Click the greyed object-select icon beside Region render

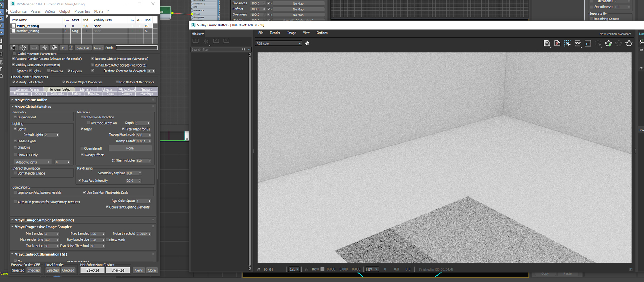598,43
